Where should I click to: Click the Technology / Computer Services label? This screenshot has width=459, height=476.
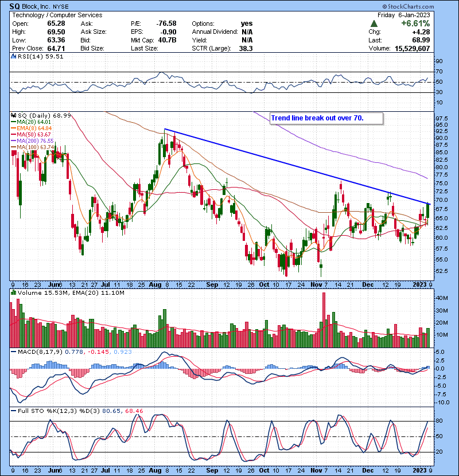(57, 15)
